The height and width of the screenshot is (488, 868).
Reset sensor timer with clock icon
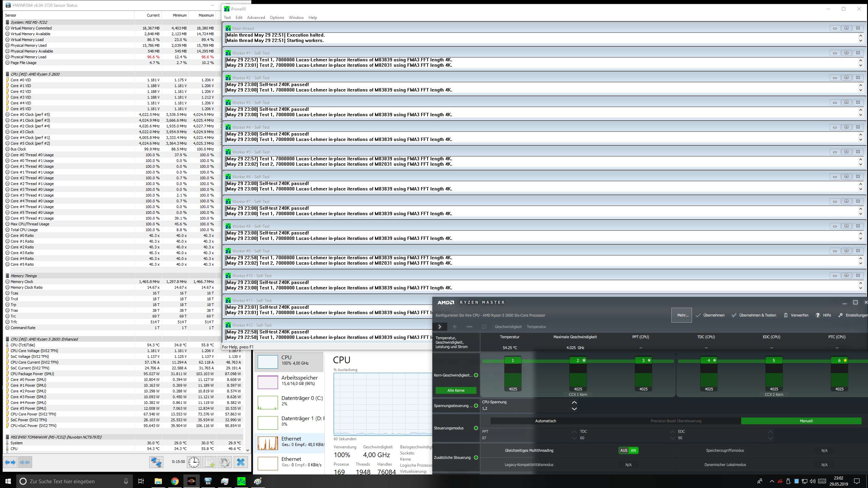194,462
